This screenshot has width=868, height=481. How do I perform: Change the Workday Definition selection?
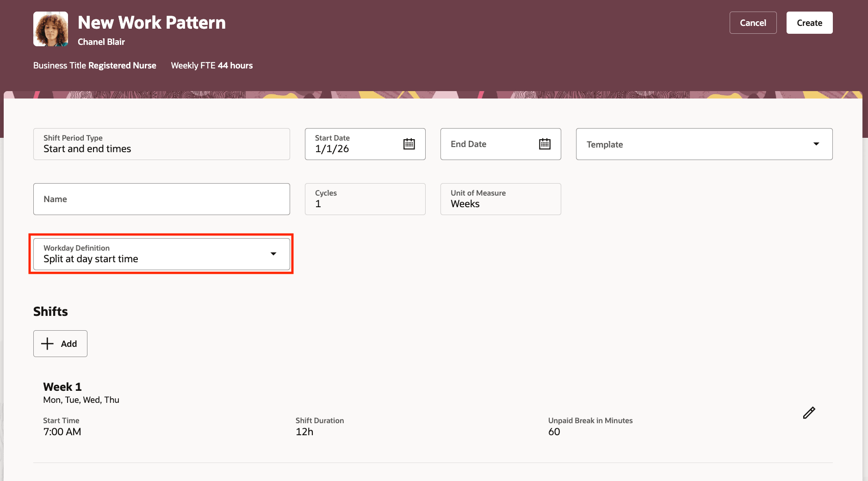click(161, 254)
